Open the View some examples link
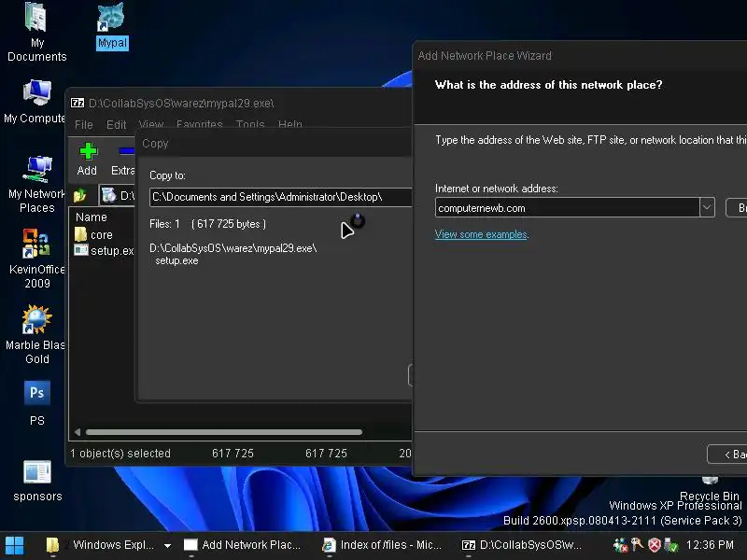 pos(481,234)
